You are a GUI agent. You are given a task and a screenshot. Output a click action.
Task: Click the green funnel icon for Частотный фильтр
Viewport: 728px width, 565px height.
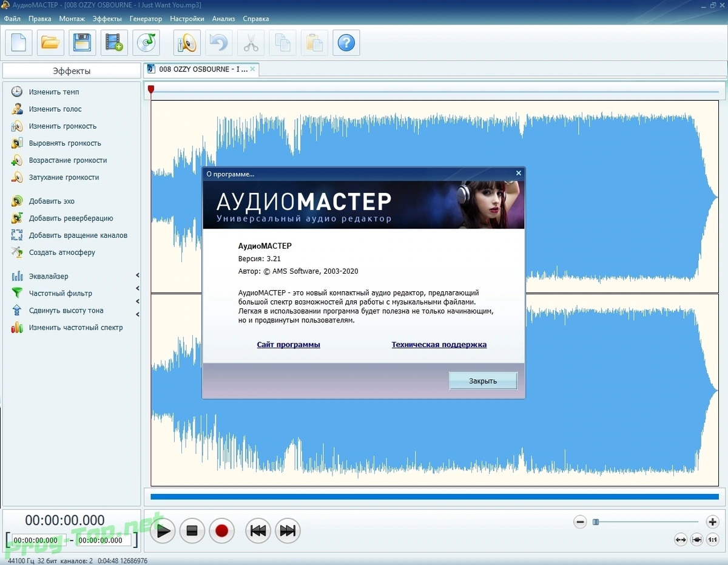(17, 293)
